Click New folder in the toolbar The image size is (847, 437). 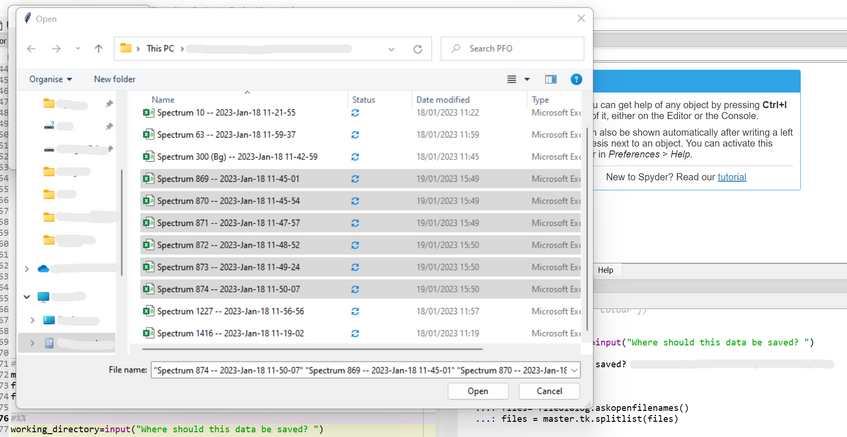coord(114,79)
